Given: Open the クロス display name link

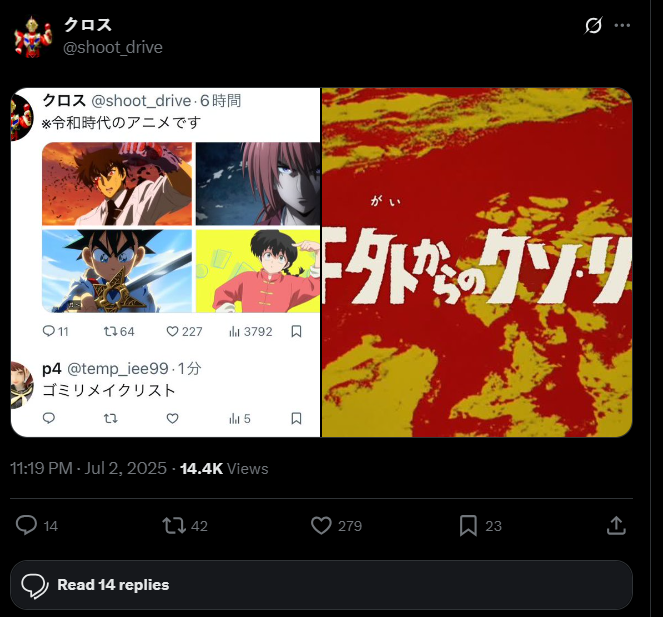Looking at the screenshot, I should pos(88,25).
